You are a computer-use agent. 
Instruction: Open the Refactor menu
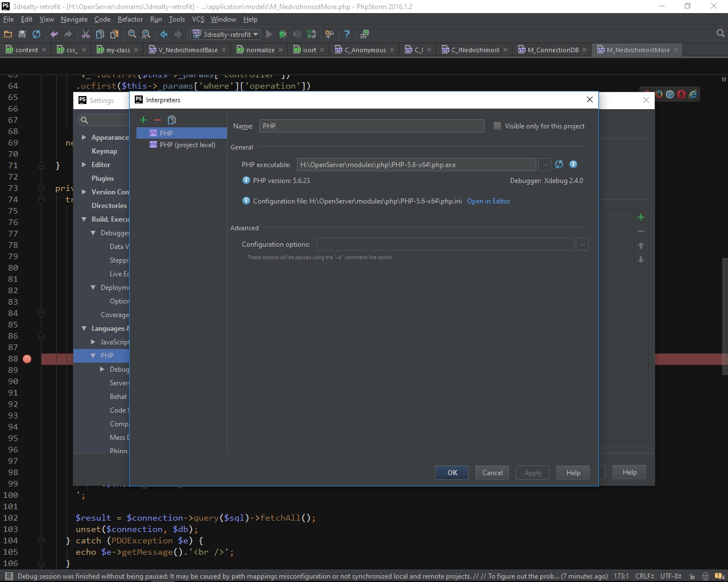(x=130, y=19)
